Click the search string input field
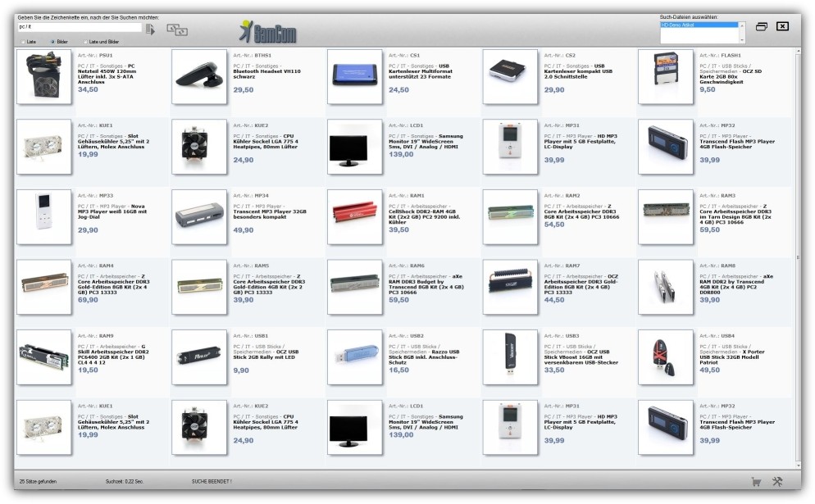This screenshot has height=504, width=815. (80, 27)
